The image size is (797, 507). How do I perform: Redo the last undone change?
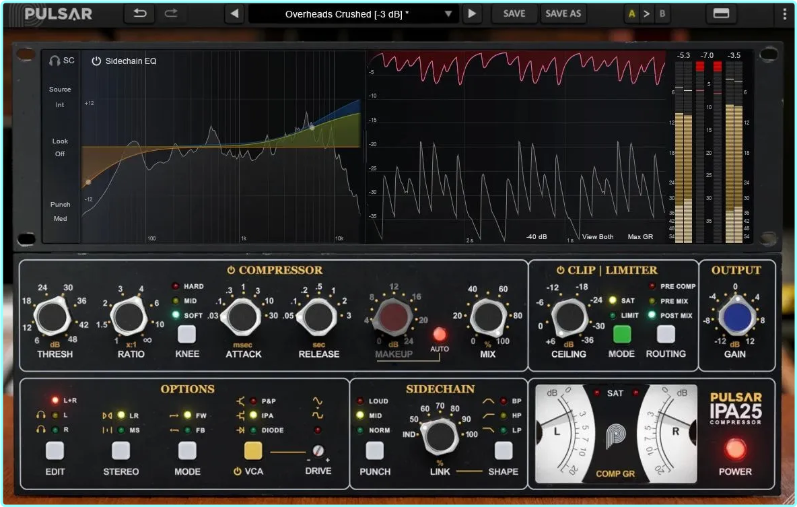pyautogui.click(x=171, y=14)
